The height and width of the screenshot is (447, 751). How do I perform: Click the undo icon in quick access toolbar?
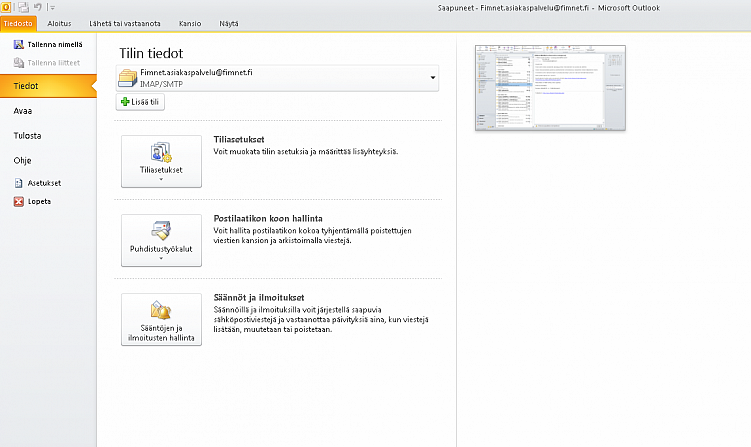coord(38,7)
